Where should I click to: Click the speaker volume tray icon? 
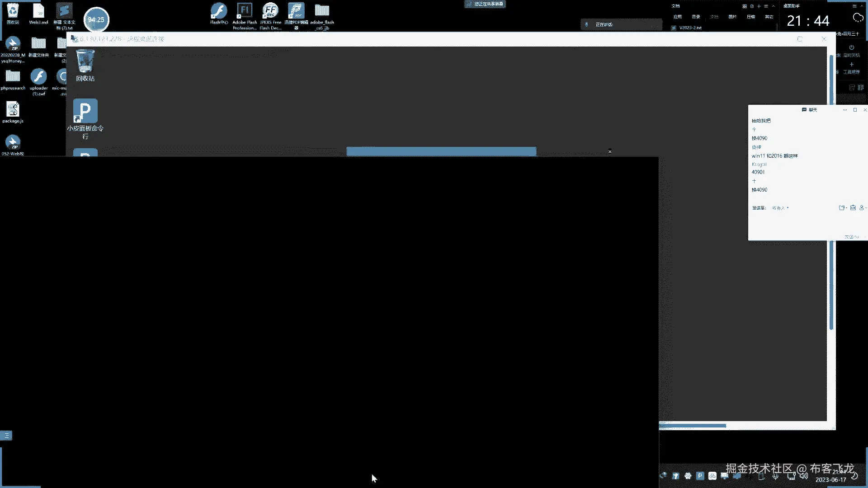(x=803, y=476)
